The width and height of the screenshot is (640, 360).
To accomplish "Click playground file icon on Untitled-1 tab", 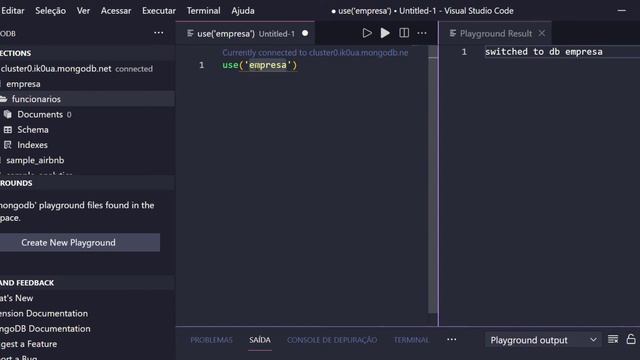I will (x=190, y=33).
